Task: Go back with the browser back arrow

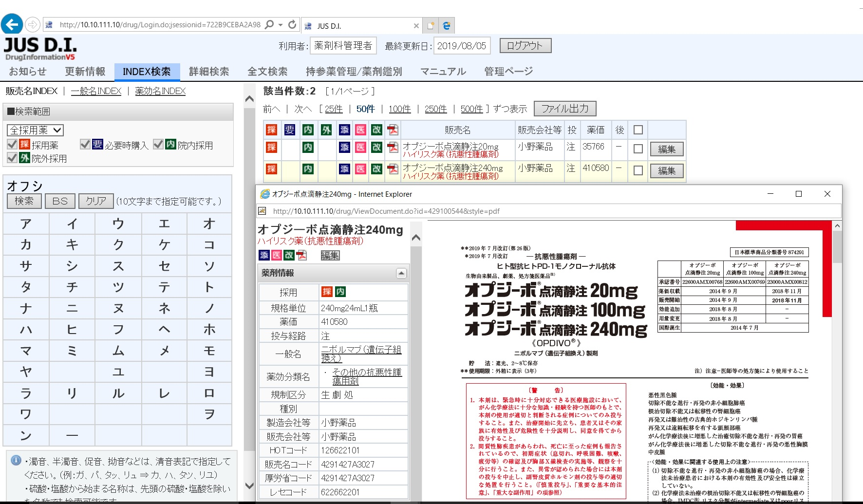Action: point(12,24)
